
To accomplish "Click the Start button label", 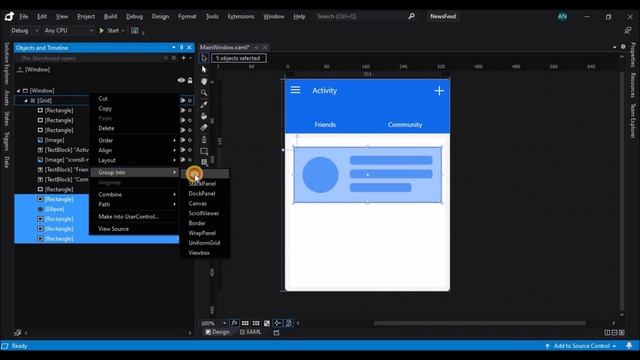I will click(x=113, y=31).
